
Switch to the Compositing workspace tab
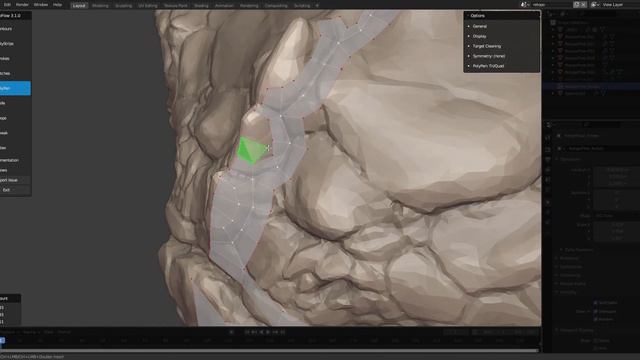276,6
